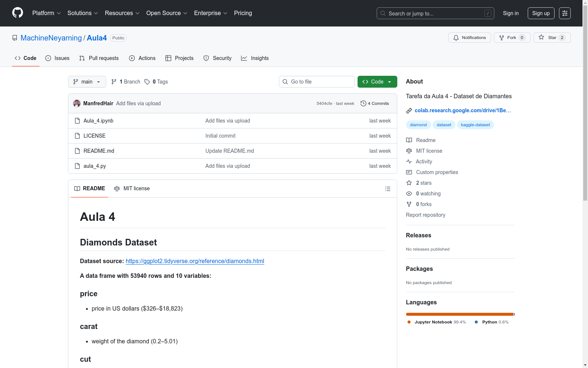The height and width of the screenshot is (368, 588).
Task: Open MIT license link in About sidebar
Action: (x=424, y=151)
